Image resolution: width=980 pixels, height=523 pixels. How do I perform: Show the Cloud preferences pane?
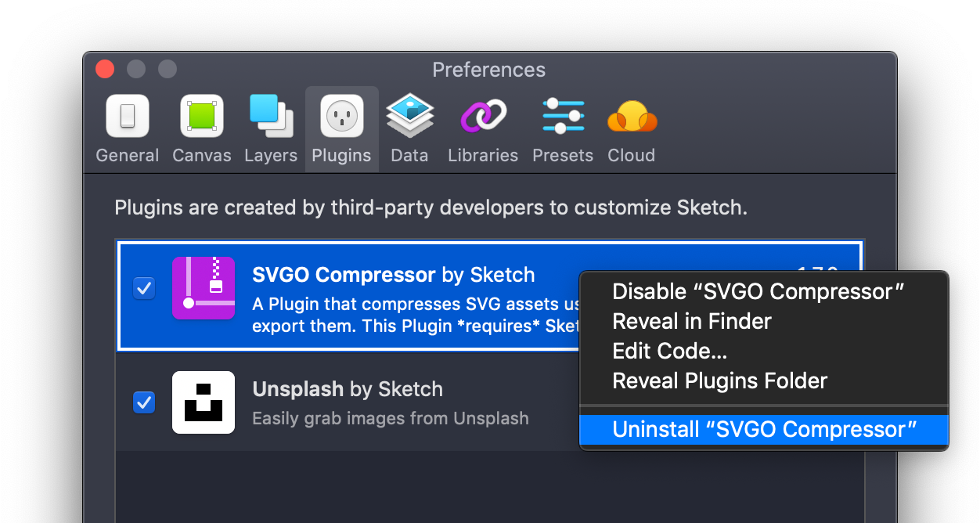tap(632, 129)
